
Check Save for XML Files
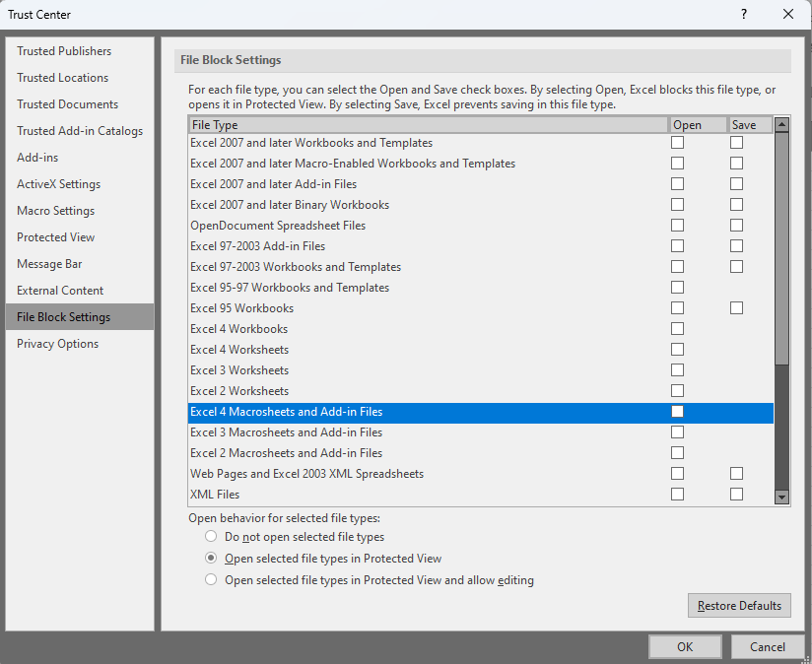coord(736,495)
